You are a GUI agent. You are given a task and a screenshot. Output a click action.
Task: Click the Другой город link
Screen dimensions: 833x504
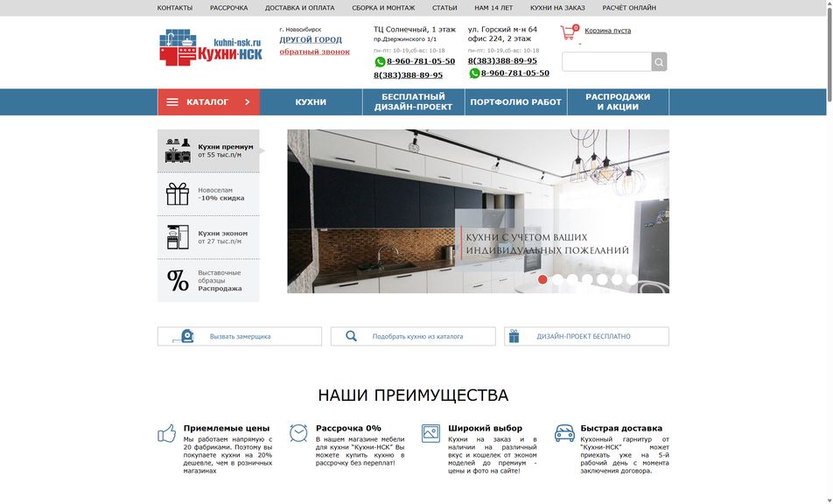311,40
